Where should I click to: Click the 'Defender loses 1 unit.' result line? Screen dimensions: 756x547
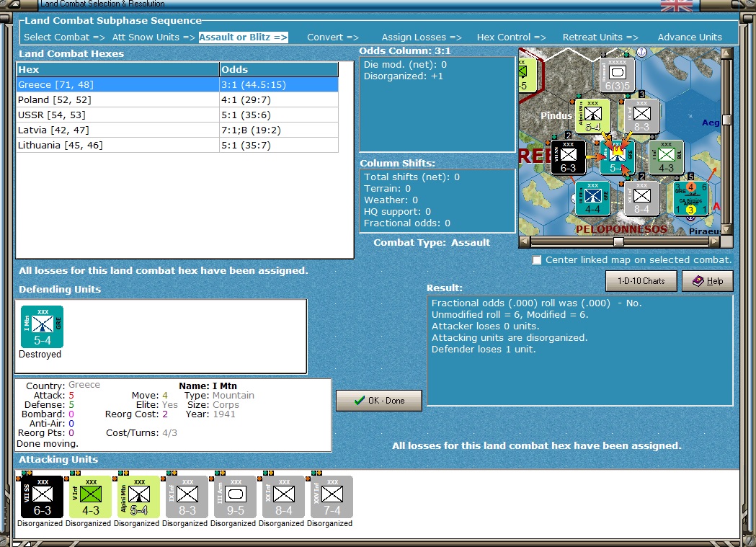(484, 349)
